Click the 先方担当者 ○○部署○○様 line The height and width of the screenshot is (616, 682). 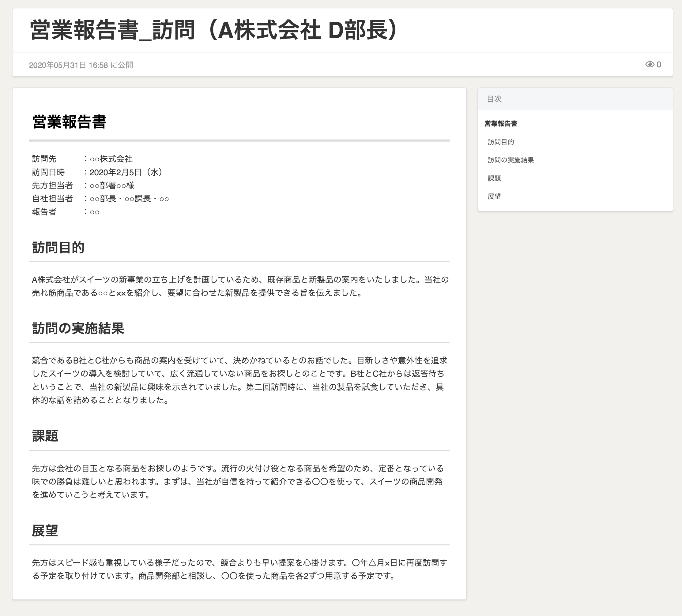(x=83, y=186)
